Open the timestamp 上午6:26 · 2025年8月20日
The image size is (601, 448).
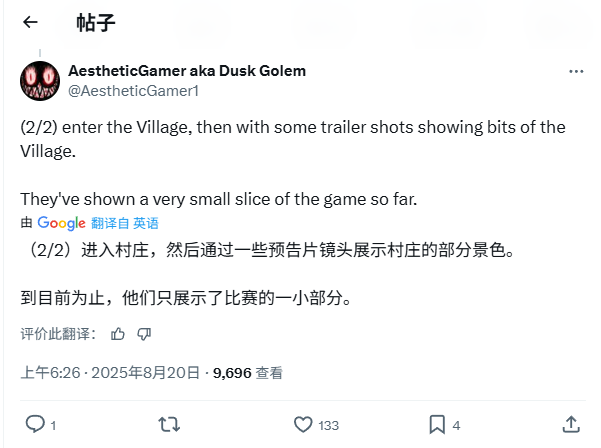[110, 373]
